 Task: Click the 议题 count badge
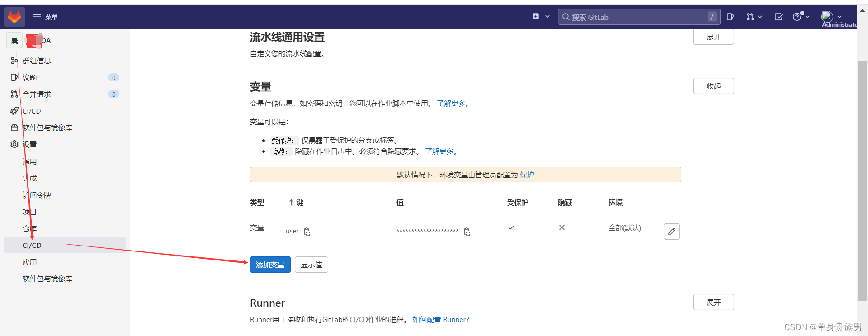pos(113,77)
